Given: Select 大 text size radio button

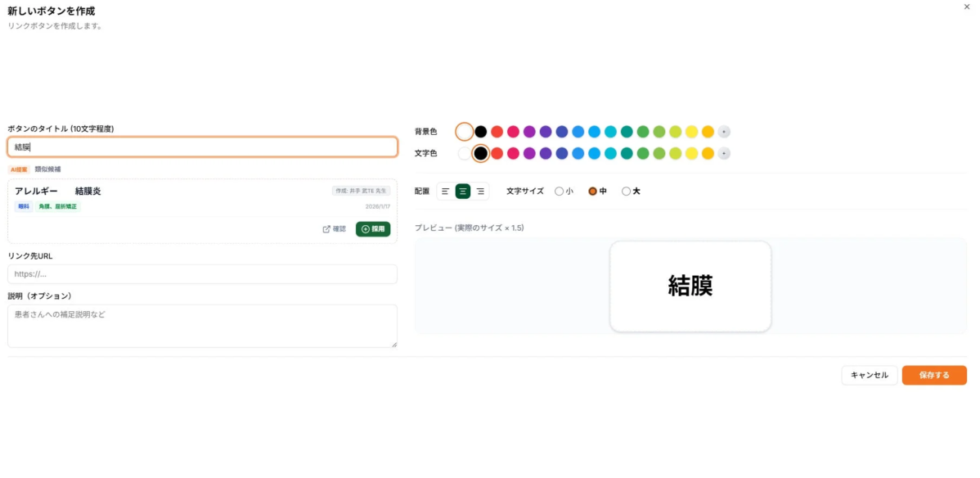Looking at the screenshot, I should pos(625,191).
